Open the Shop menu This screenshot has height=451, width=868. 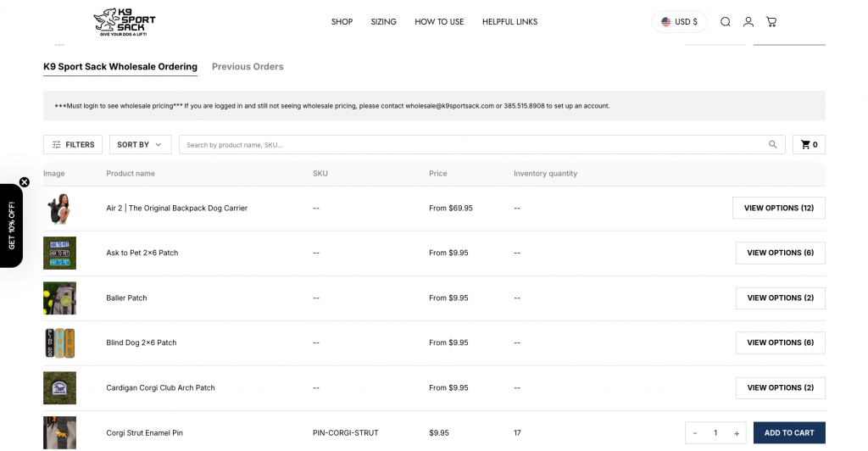click(x=342, y=22)
